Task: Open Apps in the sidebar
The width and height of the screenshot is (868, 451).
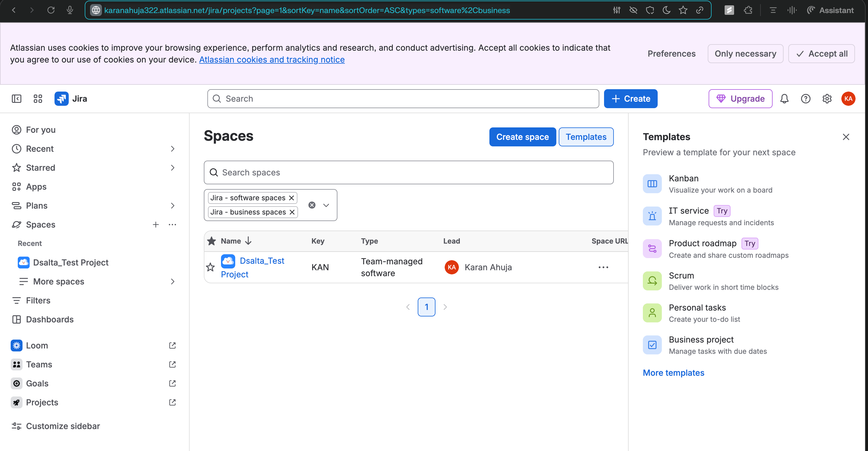Action: [94, 187]
